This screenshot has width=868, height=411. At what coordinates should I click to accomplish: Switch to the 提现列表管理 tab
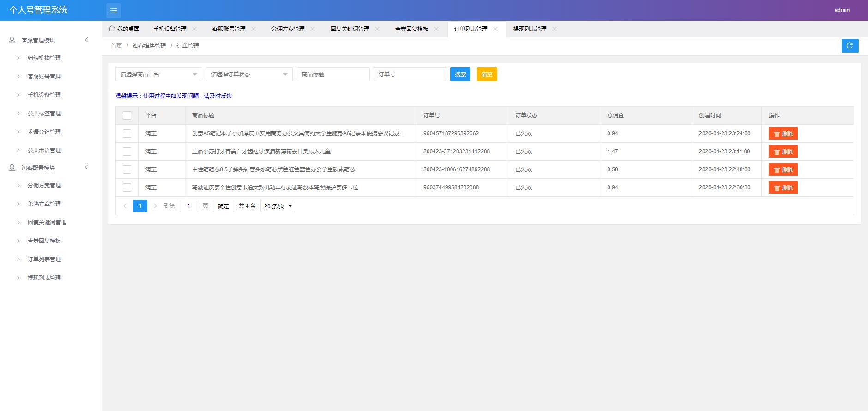point(530,29)
